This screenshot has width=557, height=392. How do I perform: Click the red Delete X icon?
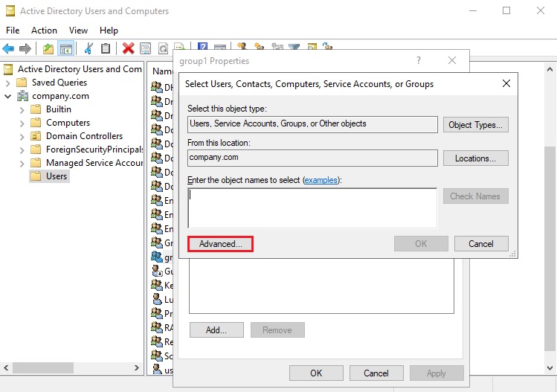(x=128, y=48)
